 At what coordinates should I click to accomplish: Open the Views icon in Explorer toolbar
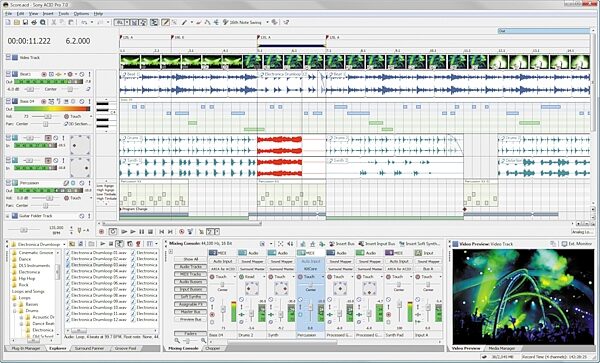[149, 244]
